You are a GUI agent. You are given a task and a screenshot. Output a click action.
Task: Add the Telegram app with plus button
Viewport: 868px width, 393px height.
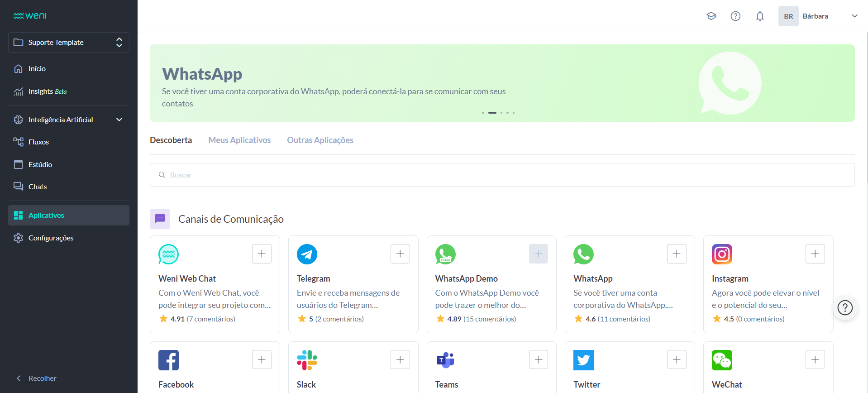pos(400,254)
